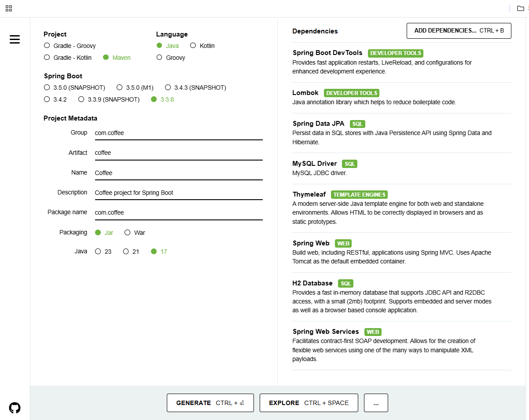Screen dimensions: 529x420
Task: Edit the Package name field
Action: coord(179,212)
